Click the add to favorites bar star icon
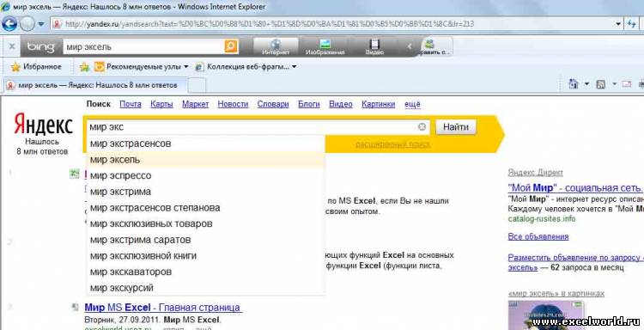The height and width of the screenshot is (330, 644). point(84,66)
